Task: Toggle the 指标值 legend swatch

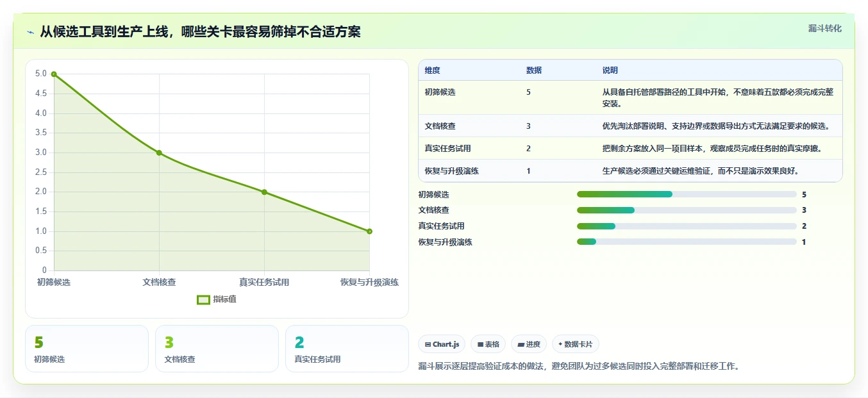Action: pyautogui.click(x=203, y=299)
